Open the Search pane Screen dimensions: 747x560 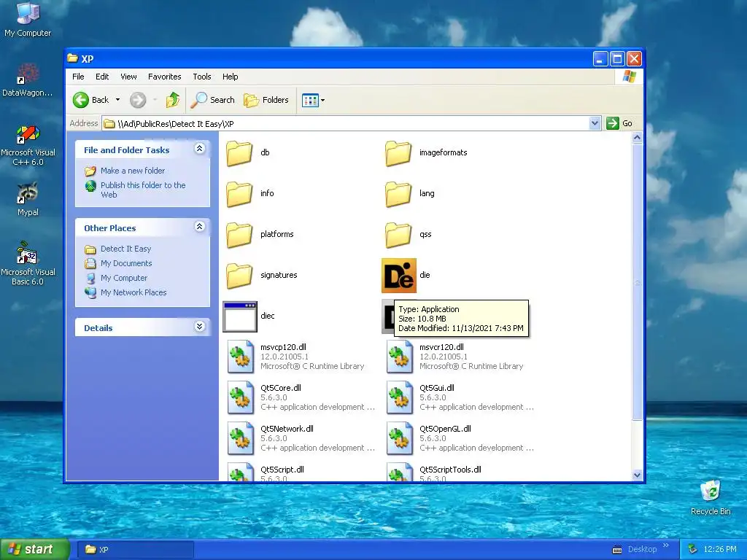coord(212,100)
